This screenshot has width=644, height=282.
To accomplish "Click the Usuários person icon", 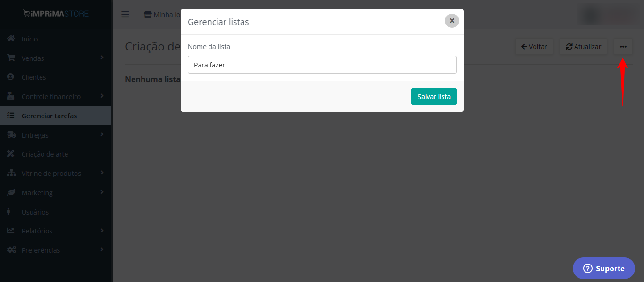I will [9, 212].
